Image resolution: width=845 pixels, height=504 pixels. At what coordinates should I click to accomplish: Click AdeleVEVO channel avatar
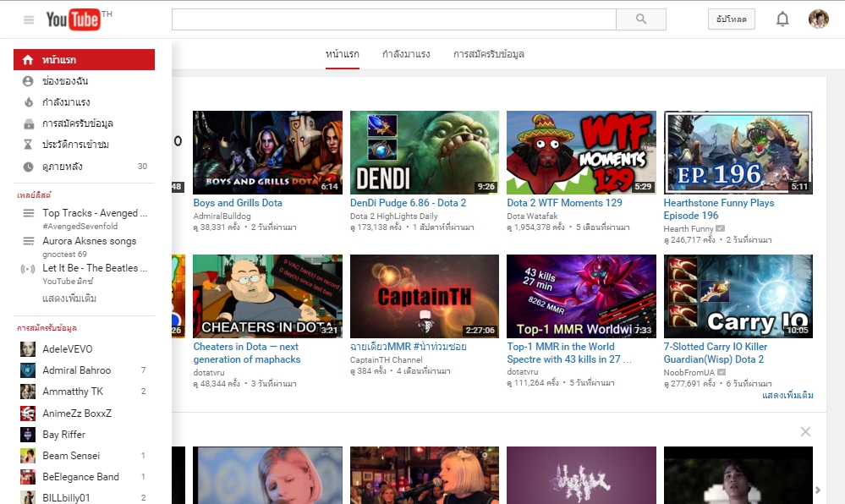pos(27,348)
